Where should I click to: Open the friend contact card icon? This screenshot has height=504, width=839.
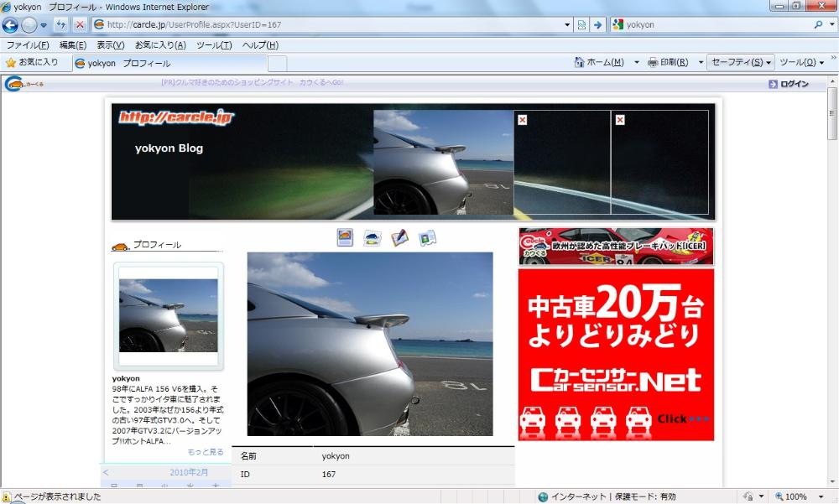click(429, 237)
